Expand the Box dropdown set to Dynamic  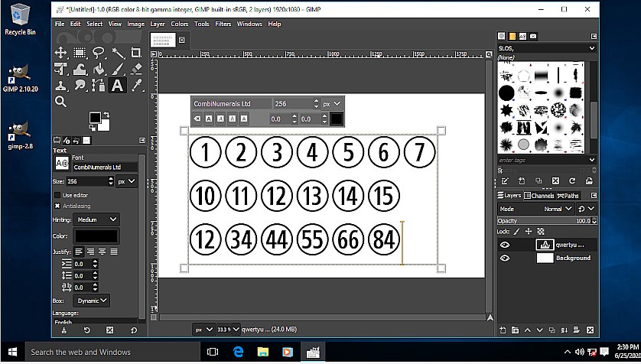pos(92,301)
